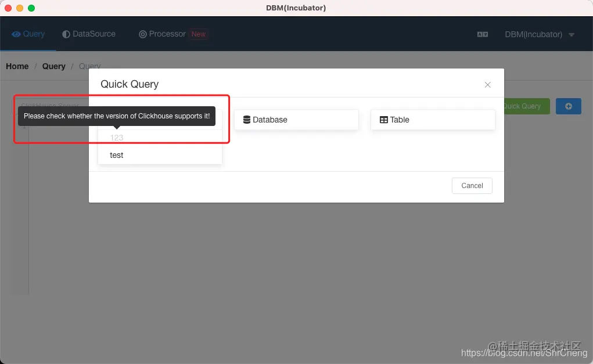
Task: Click the Processor target icon
Action: 142,34
